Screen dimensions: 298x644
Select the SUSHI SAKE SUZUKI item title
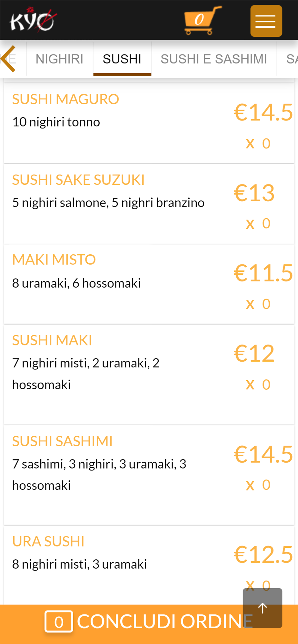pos(78,180)
